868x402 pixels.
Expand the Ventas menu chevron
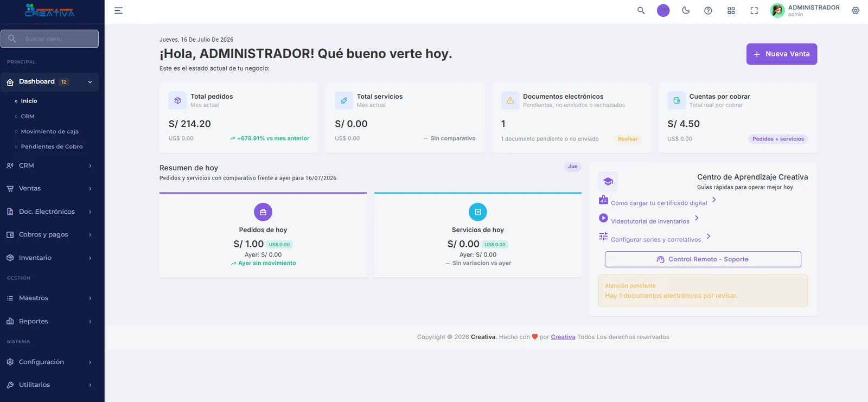(90, 188)
